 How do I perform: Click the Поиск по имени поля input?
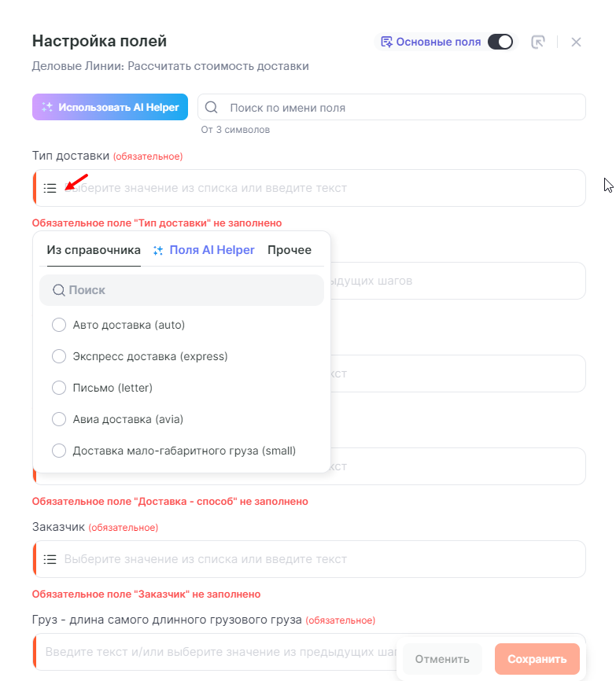(401, 108)
